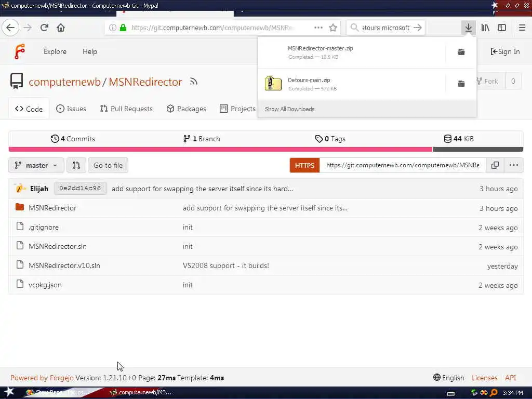
Task: Open more clone options ellipsis
Action: pyautogui.click(x=513, y=165)
